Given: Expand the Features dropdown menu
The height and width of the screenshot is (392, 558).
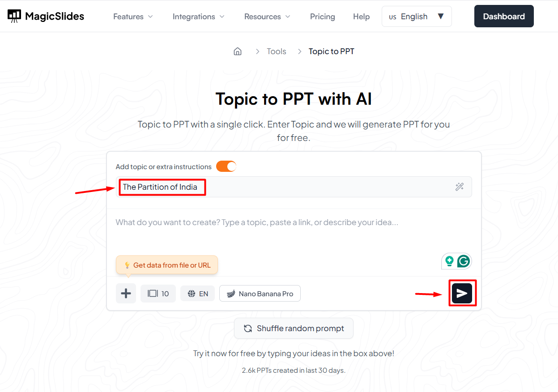Looking at the screenshot, I should [133, 17].
